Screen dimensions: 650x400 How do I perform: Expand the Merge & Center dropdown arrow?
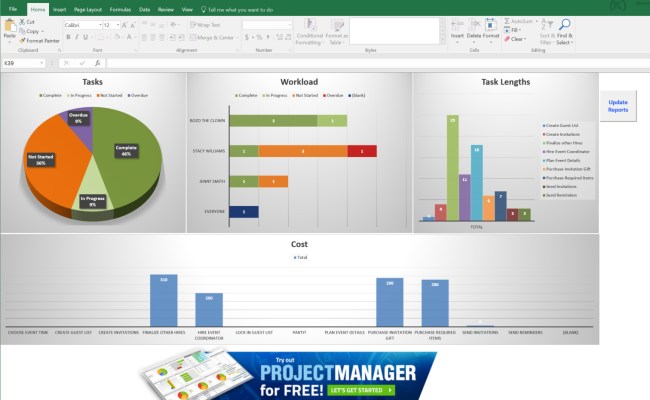(x=238, y=38)
